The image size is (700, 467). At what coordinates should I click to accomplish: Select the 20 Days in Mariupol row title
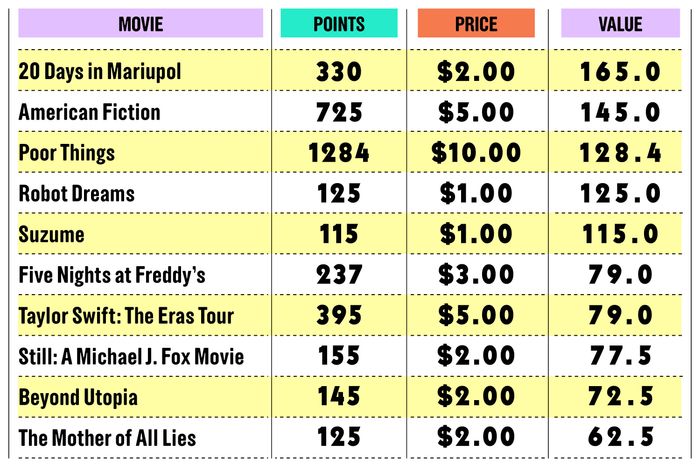(100, 71)
